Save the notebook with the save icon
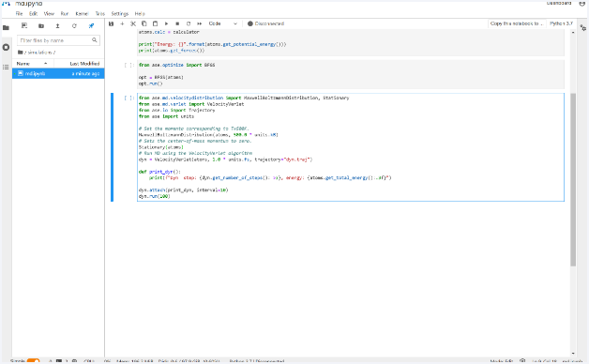Viewport: 589px width, 364px height. tap(112, 23)
